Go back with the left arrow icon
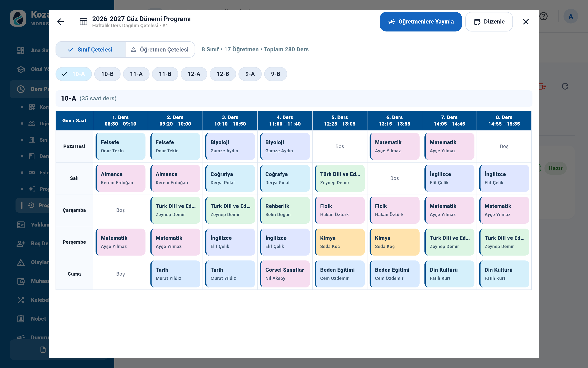The height and width of the screenshot is (368, 588). pyautogui.click(x=60, y=22)
